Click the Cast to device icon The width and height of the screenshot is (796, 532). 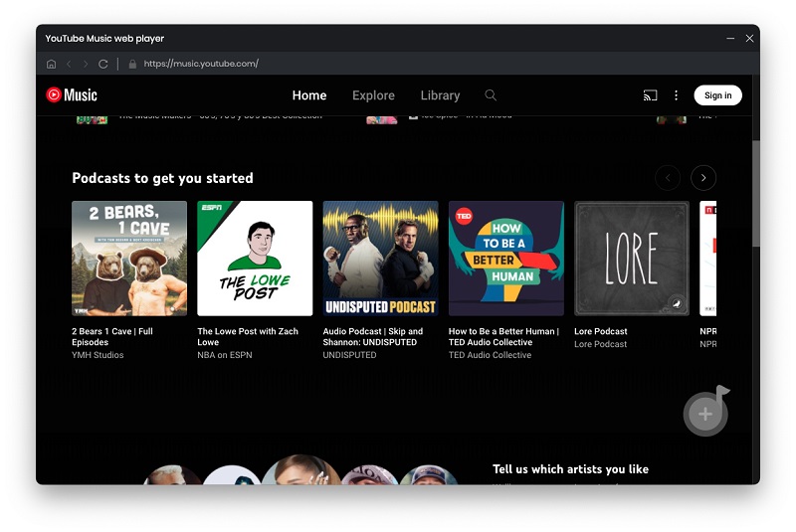click(x=650, y=95)
